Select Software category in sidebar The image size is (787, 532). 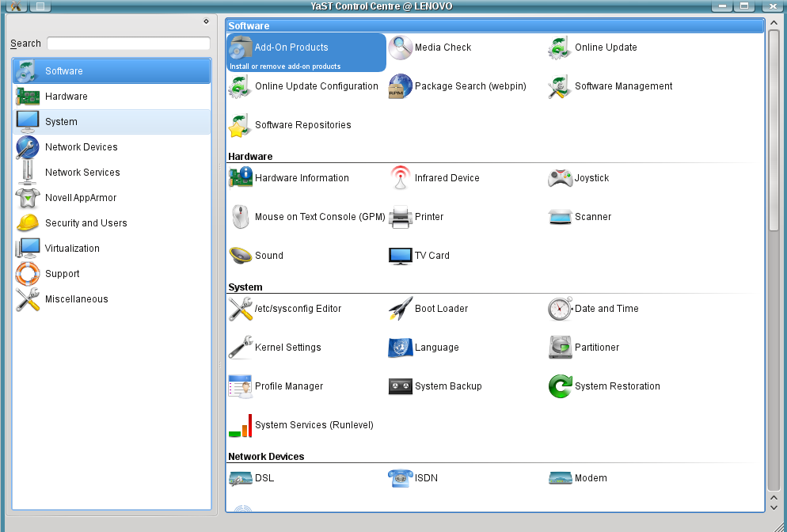112,70
